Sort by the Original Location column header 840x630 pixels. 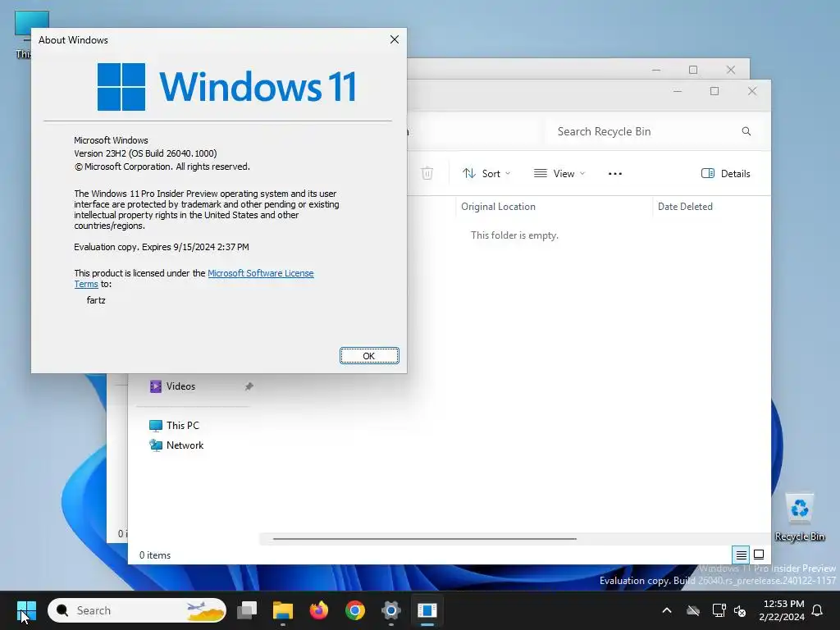pos(554,207)
